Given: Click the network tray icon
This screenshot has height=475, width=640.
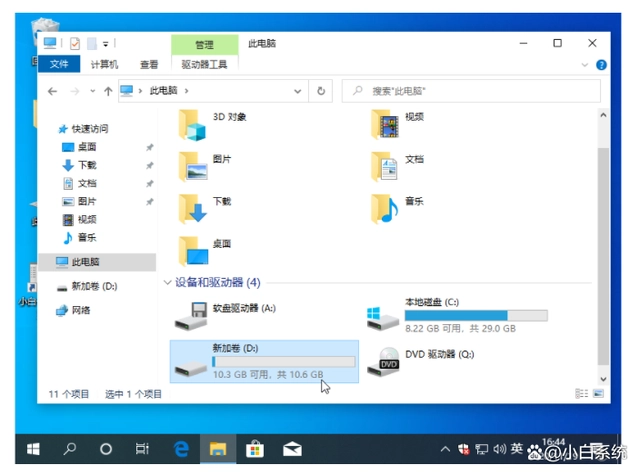Looking at the screenshot, I should tap(482, 449).
